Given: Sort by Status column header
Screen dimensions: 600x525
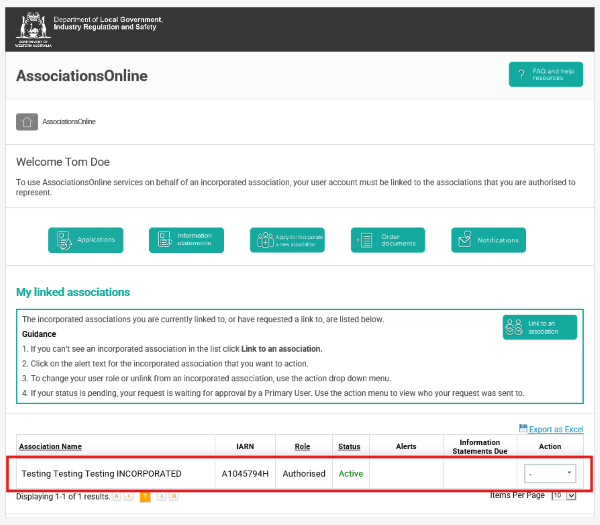Looking at the screenshot, I should tap(349, 446).
